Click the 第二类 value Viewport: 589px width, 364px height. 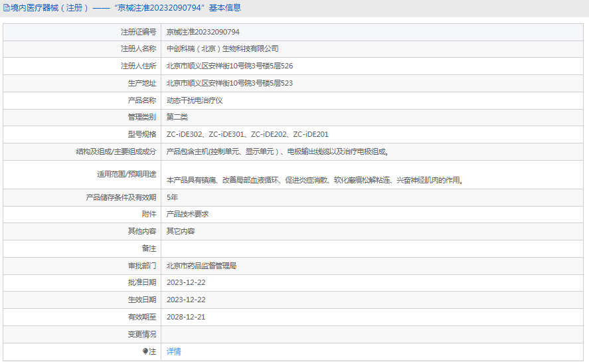click(x=177, y=117)
